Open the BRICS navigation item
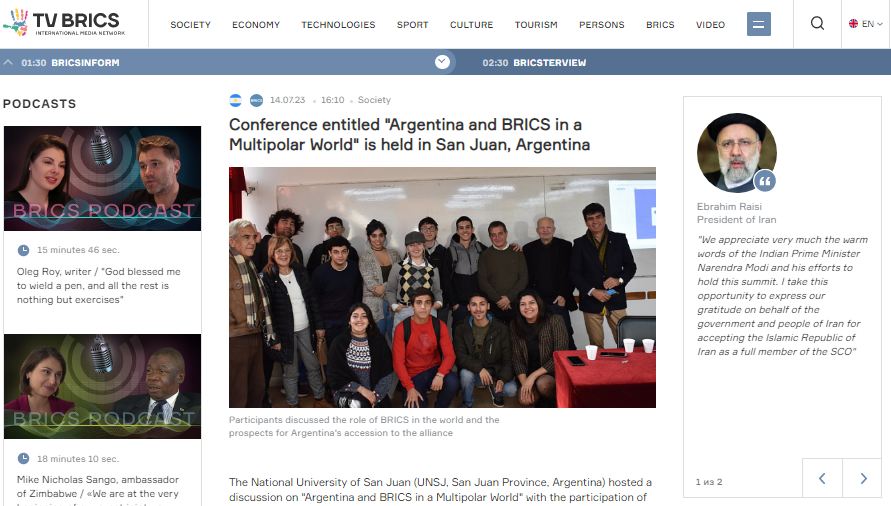This screenshot has width=891, height=506. pyautogui.click(x=660, y=24)
